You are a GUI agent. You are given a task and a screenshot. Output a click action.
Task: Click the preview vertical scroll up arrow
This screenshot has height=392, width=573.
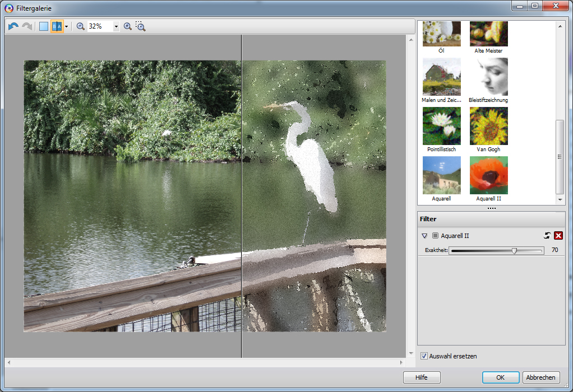tap(411, 39)
